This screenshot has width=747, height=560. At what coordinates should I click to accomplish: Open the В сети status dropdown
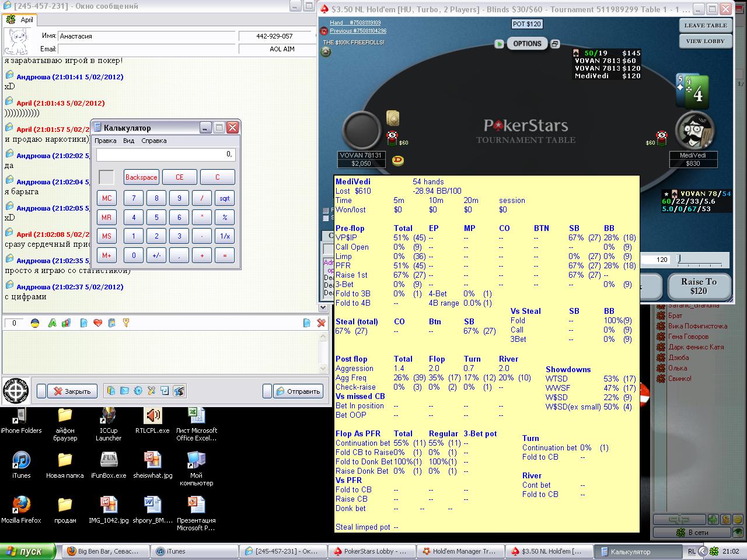[x=692, y=532]
